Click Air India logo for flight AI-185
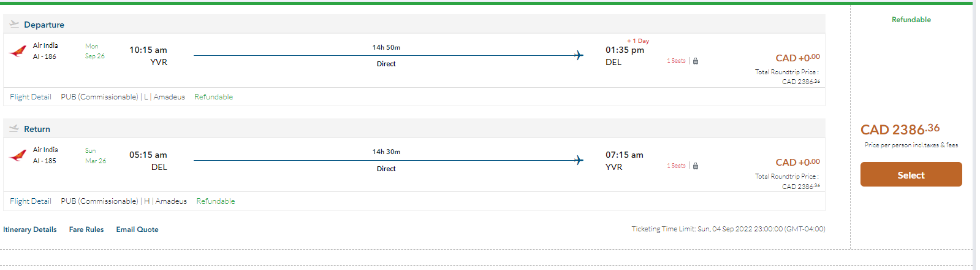This screenshot has height=270, width=980. click(18, 155)
